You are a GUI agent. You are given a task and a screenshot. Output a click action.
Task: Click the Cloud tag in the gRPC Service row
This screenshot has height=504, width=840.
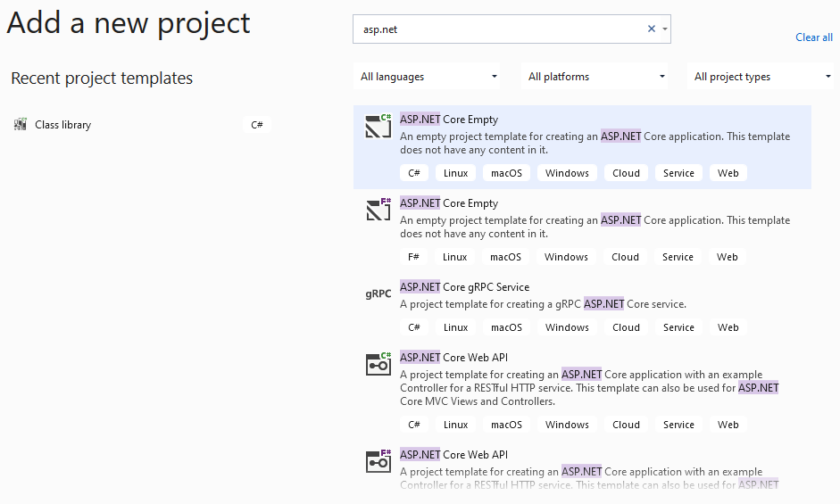(626, 327)
